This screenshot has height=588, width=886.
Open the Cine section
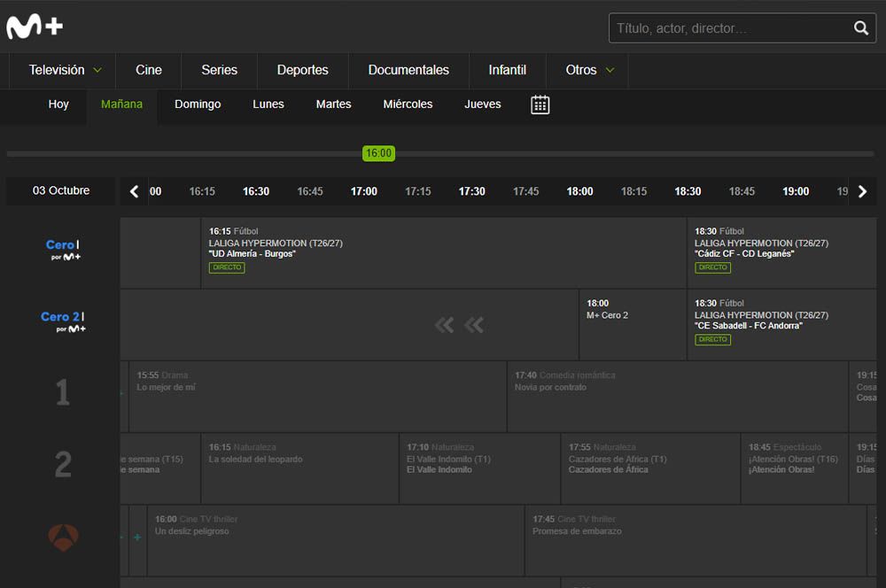149,70
